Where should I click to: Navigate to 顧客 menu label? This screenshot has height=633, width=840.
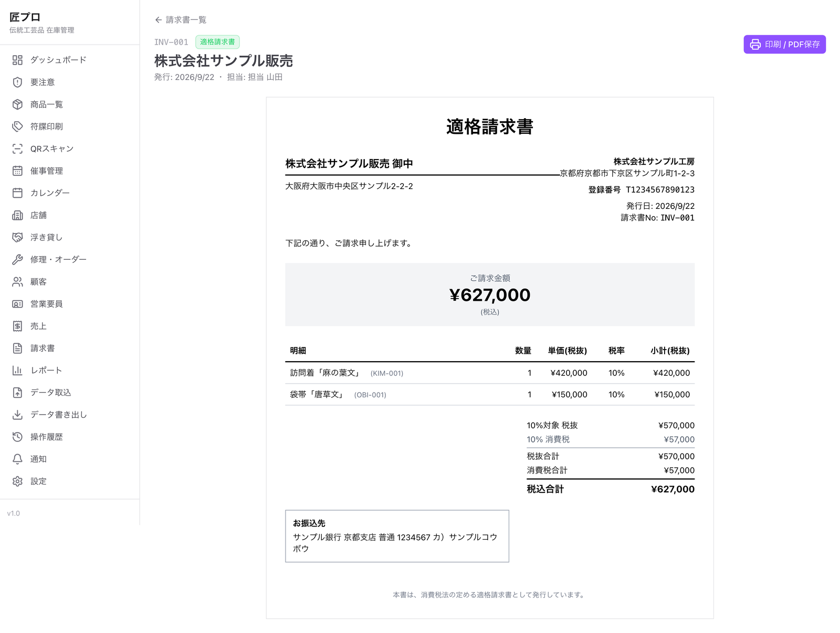pyautogui.click(x=38, y=282)
